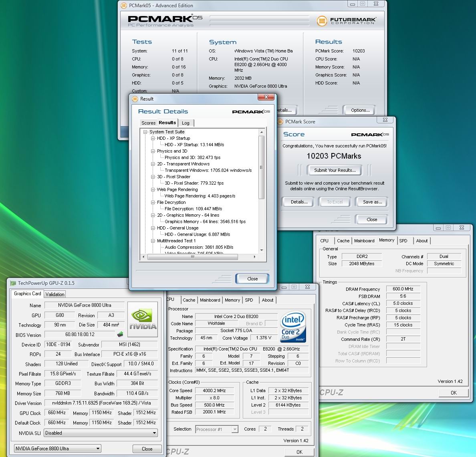Click the Driver Version field in GPU-Z
The image size is (476, 457).
pos(101,403)
